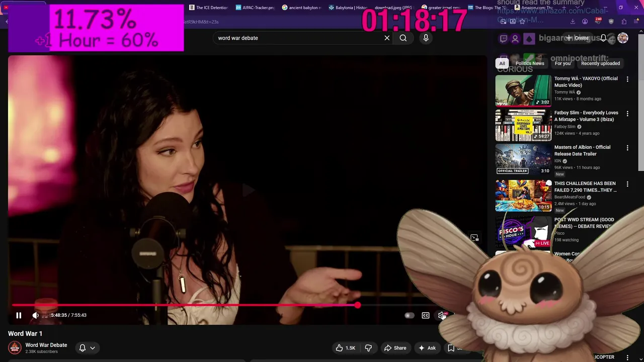Viewport: 644px width, 362px height.
Task: Share the video
Action: [x=395, y=348]
